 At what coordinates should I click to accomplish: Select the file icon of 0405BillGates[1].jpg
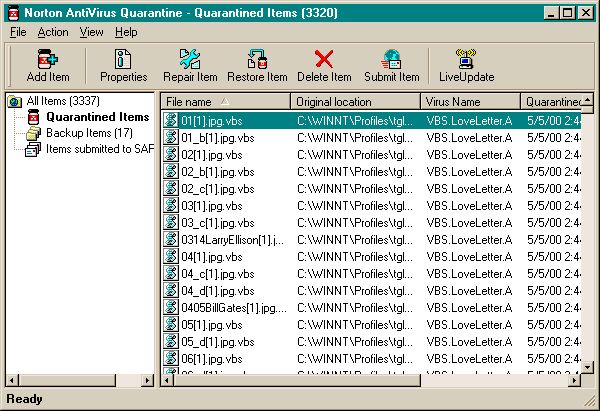coord(171,308)
